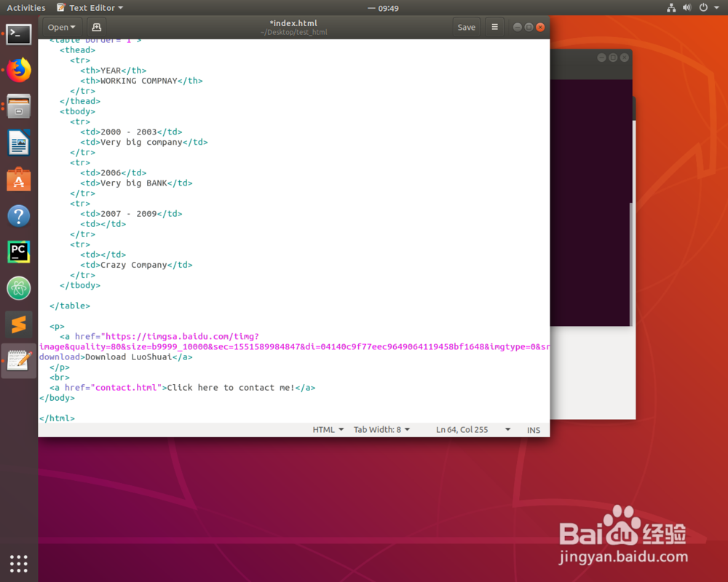Screen dimensions: 728x582
Task: Open the Tab Width: 8 selector
Action: pos(381,430)
